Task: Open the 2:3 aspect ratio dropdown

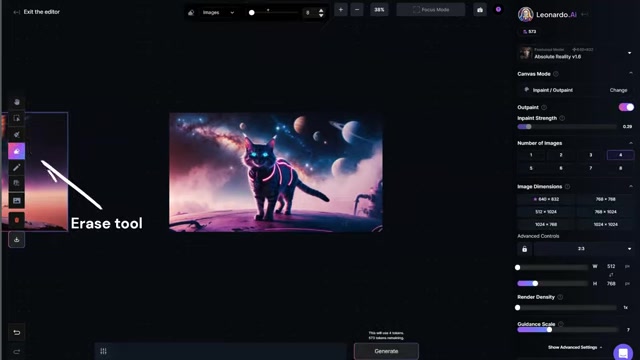Action: pos(584,249)
